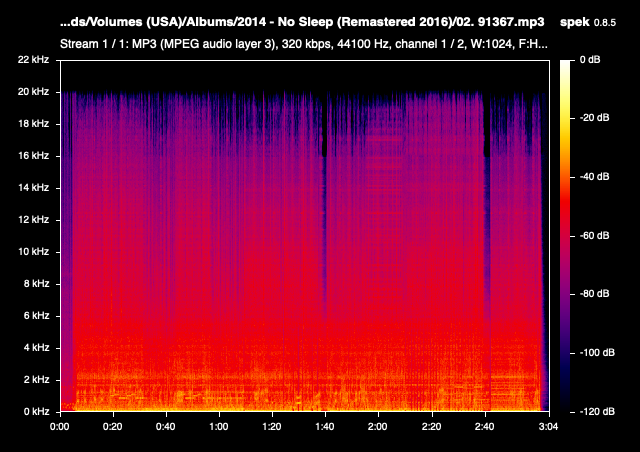Click the 2:40 time axis label
The height and width of the screenshot is (452, 640).
tap(484, 427)
